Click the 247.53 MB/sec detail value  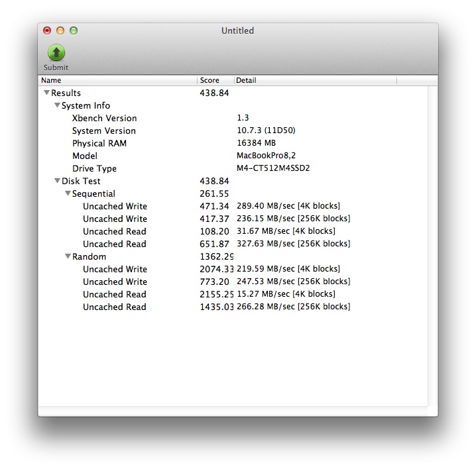click(293, 282)
